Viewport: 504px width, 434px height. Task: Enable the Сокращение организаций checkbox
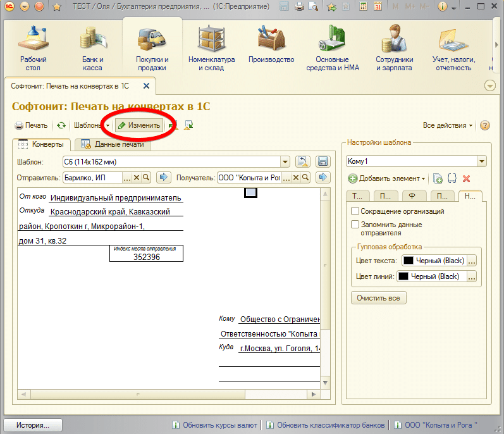coord(355,211)
